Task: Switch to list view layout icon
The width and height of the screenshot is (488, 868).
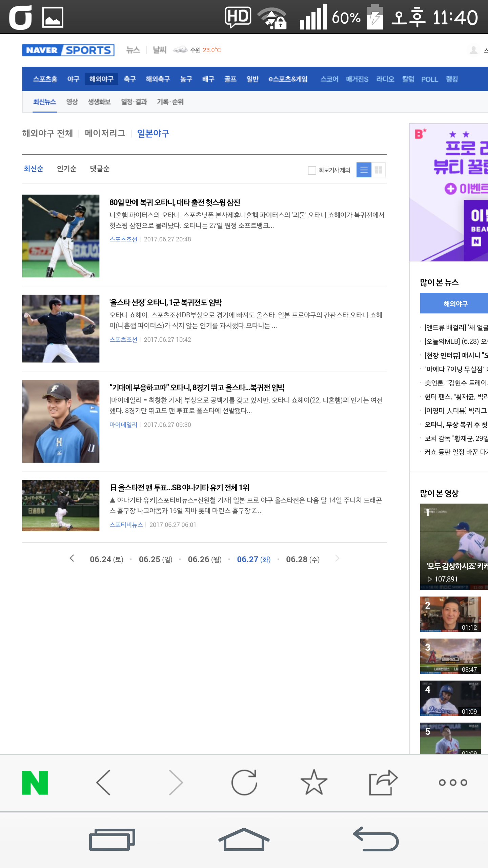Action: click(x=364, y=170)
